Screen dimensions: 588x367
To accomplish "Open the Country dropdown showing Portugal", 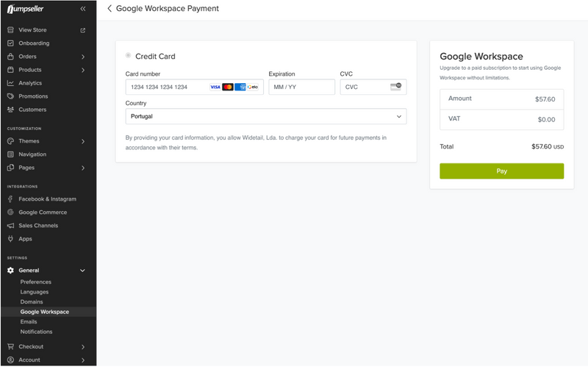I will 265,116.
